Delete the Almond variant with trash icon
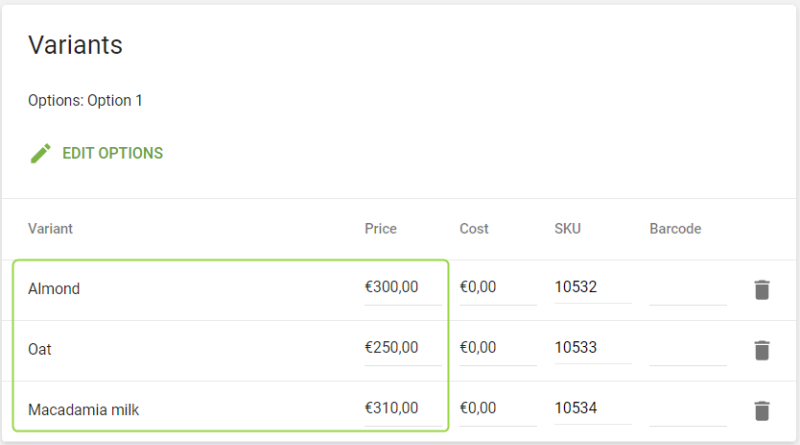 [762, 289]
